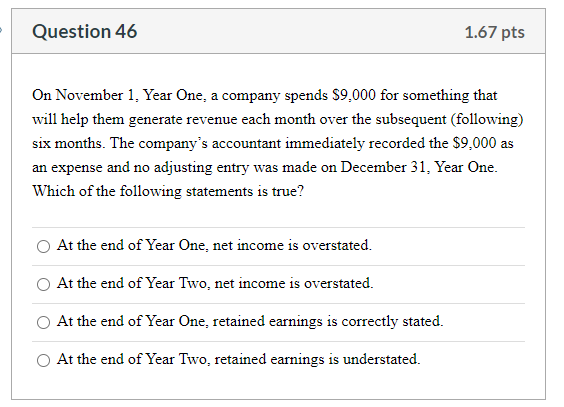The width and height of the screenshot is (564, 407).
Task: Click the 1.67 pts label
Action: click(495, 32)
